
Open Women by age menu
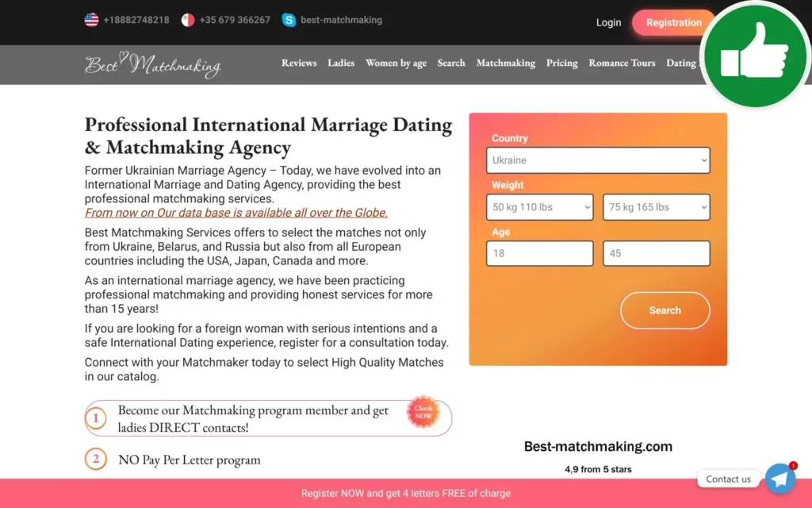396,63
